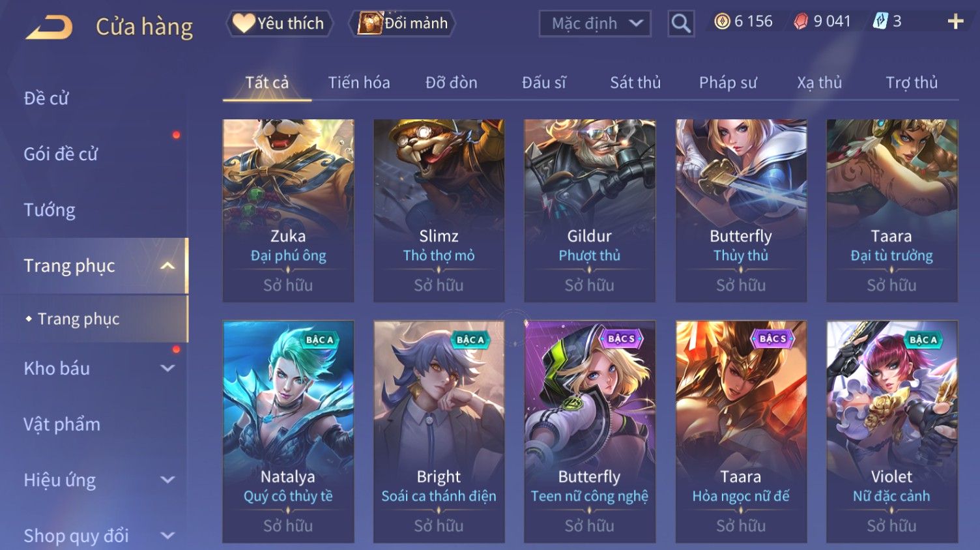Select the Pháp sư tab
Screen dimensions: 980x550
728,83
